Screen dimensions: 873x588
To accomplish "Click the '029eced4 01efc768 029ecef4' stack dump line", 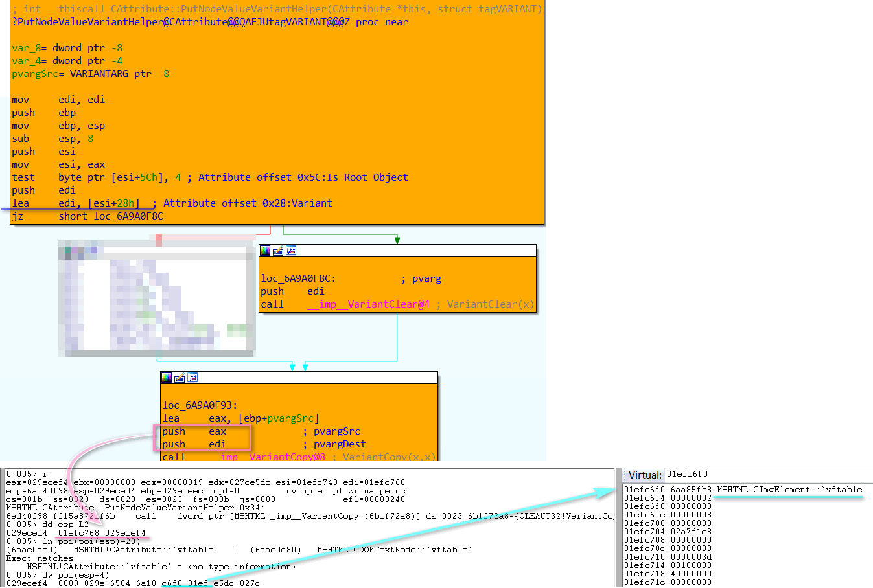I will coord(76,533).
